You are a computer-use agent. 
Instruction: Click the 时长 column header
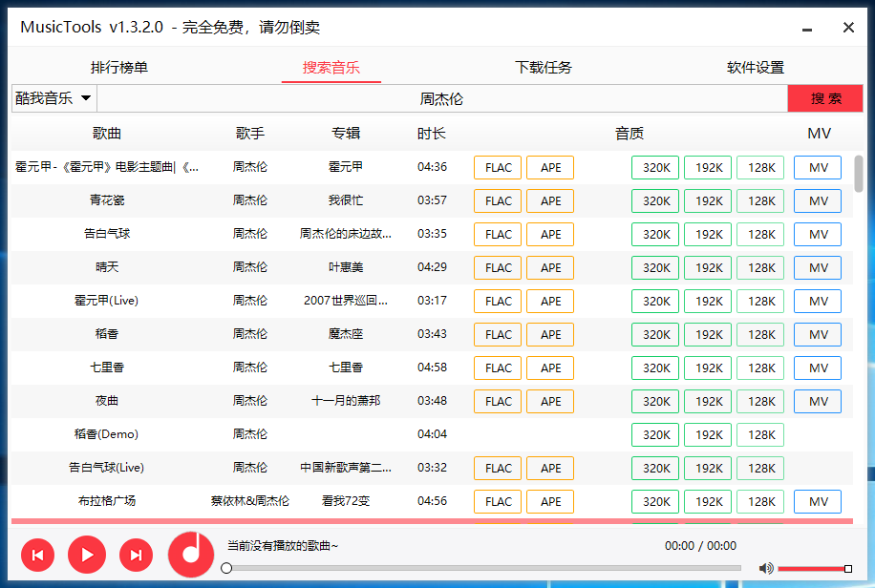(432, 134)
